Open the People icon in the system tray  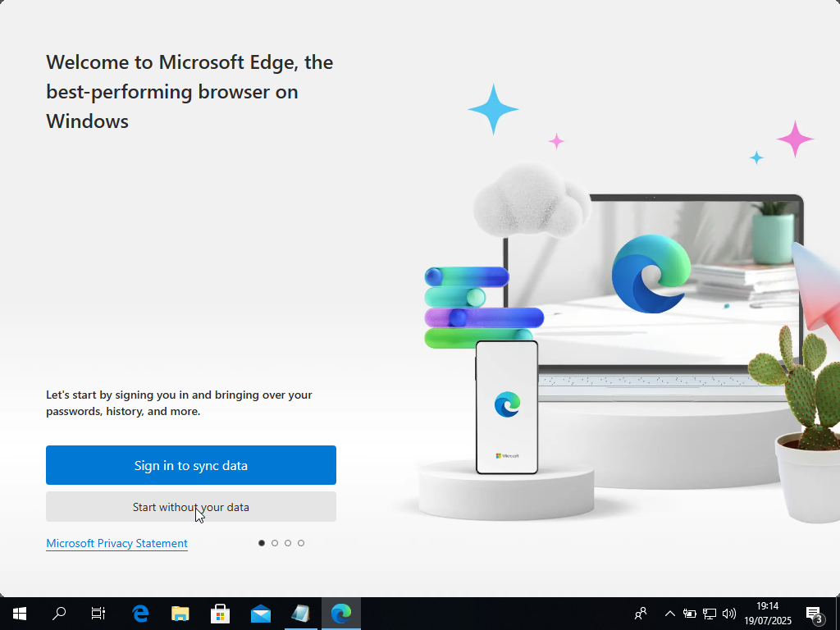(x=640, y=613)
